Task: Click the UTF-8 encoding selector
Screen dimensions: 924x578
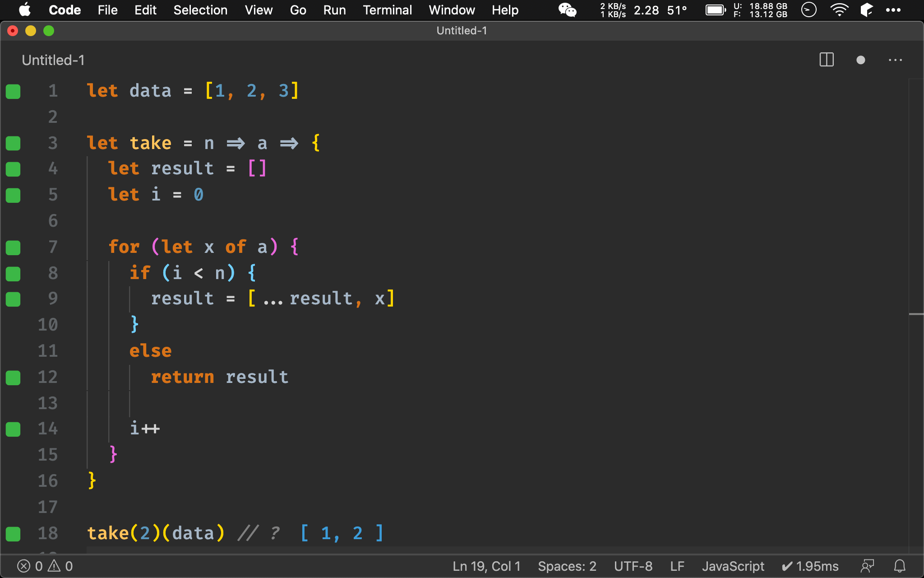Action: point(633,566)
